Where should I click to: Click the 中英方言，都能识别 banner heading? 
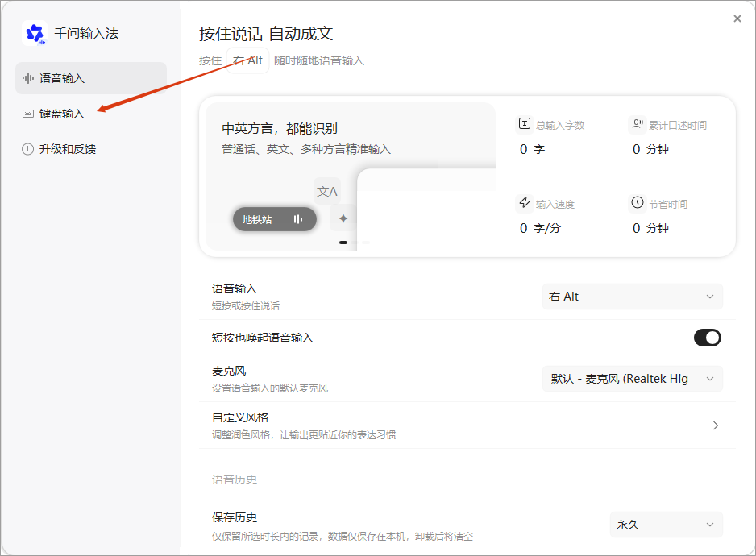[x=280, y=129]
